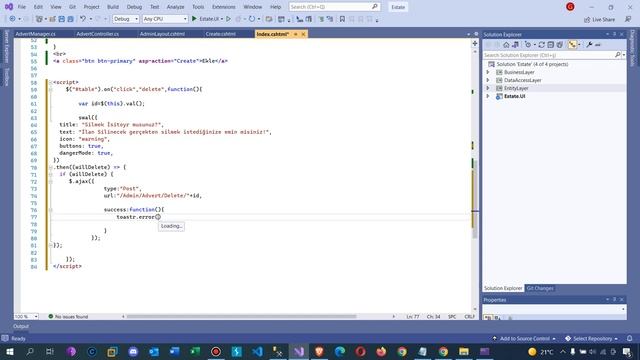640x360 pixels.
Task: Click the user account avatar
Action: tap(570, 7)
